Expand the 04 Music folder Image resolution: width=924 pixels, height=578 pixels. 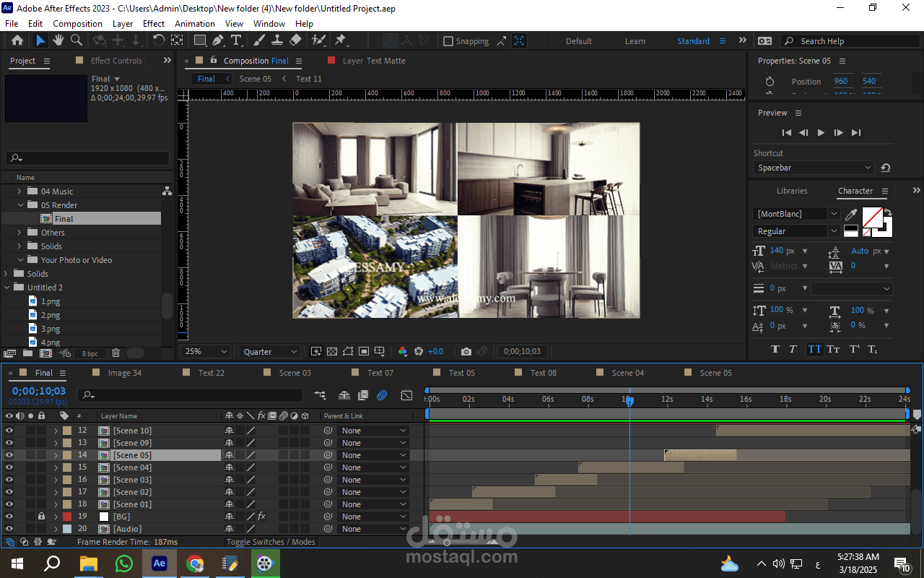[x=19, y=191]
